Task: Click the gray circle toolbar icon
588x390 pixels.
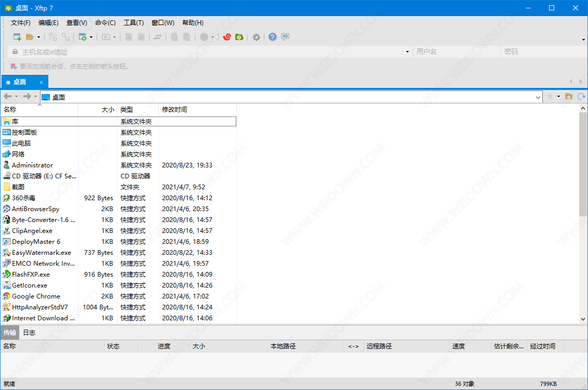Action: 204,37
